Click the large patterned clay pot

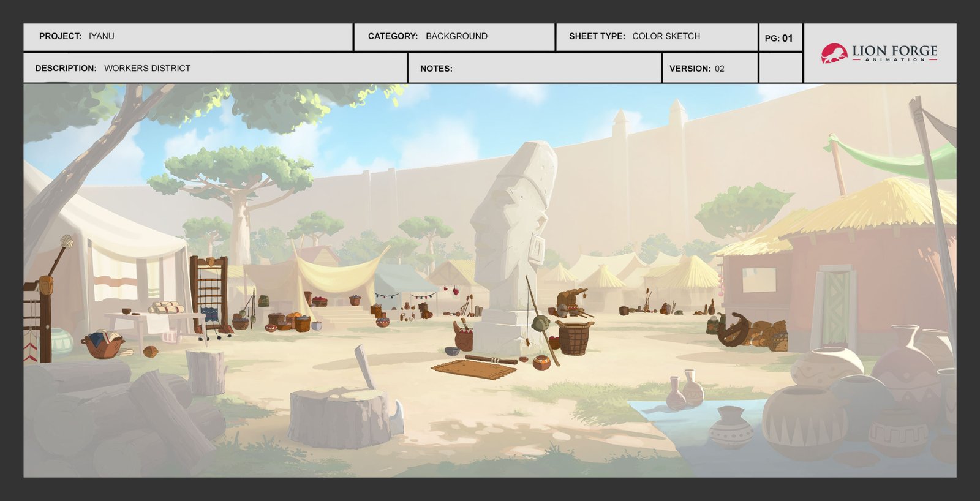coord(804,422)
